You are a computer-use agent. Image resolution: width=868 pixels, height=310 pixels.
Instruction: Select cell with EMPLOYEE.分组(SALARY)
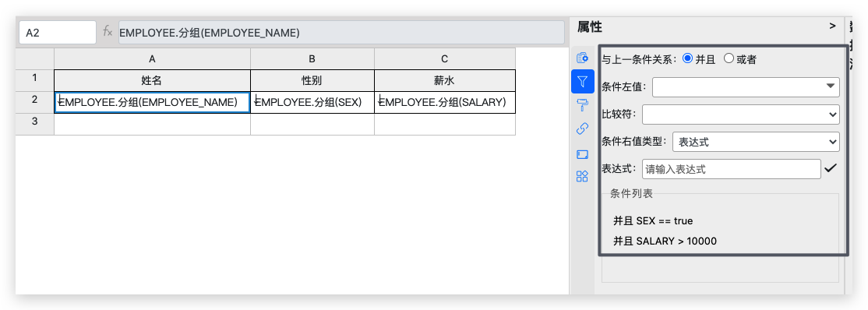444,102
